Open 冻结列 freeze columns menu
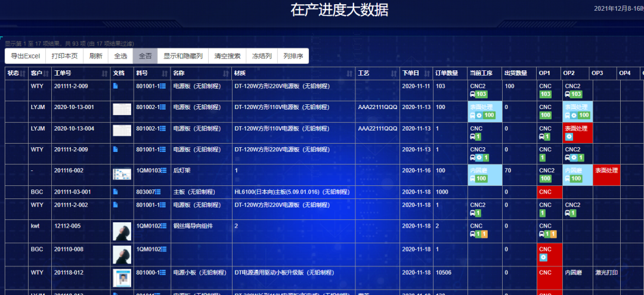The height and width of the screenshot is (295, 644). click(x=262, y=56)
